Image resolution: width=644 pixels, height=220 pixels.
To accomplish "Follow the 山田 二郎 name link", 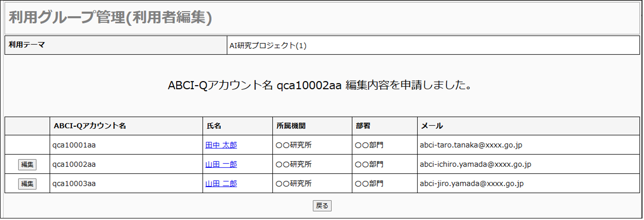I will coord(221,184).
